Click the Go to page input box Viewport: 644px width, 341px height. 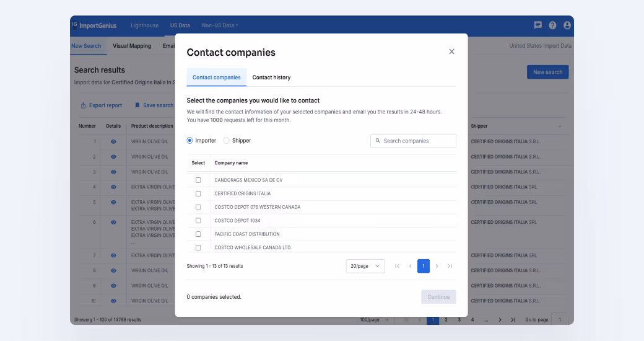point(560,320)
